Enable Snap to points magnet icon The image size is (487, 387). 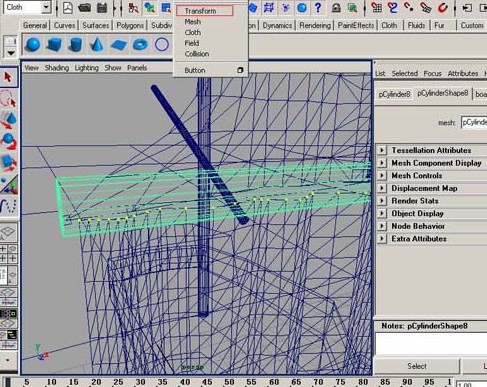pos(409,7)
